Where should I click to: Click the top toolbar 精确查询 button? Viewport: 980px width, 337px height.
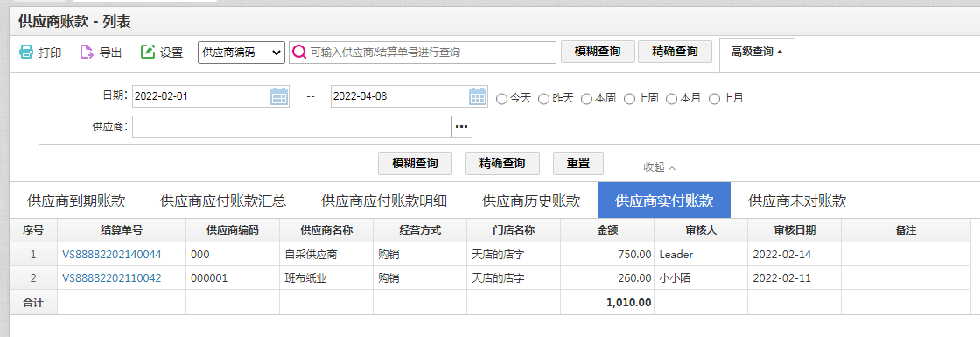coord(675,52)
